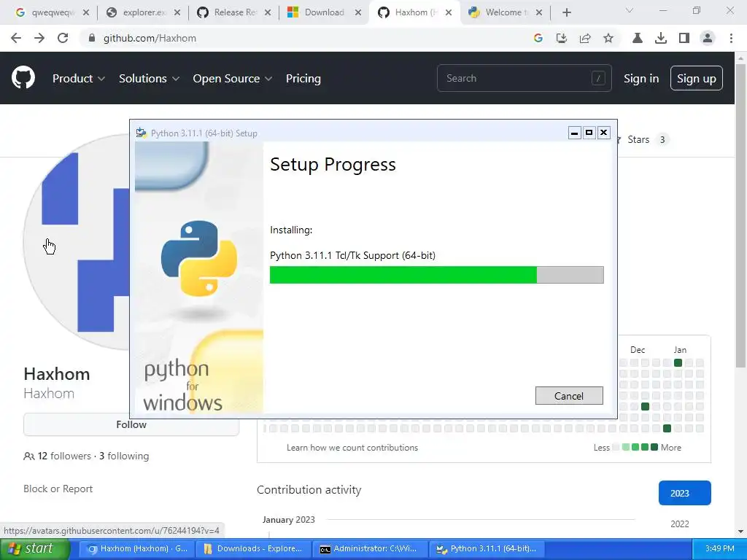Switch to Python 3.11.1 taskbar item
The height and width of the screenshot is (560, 747).
click(487, 549)
